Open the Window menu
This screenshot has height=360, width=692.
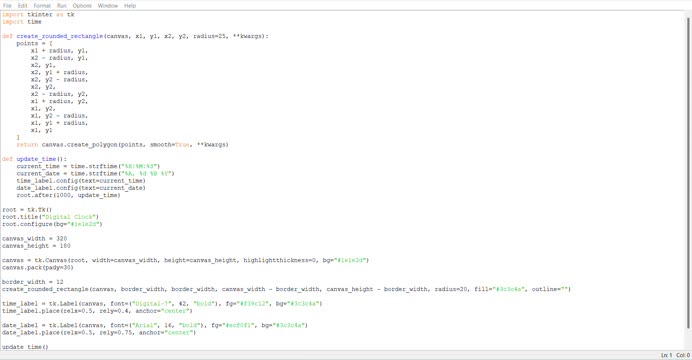tap(108, 6)
